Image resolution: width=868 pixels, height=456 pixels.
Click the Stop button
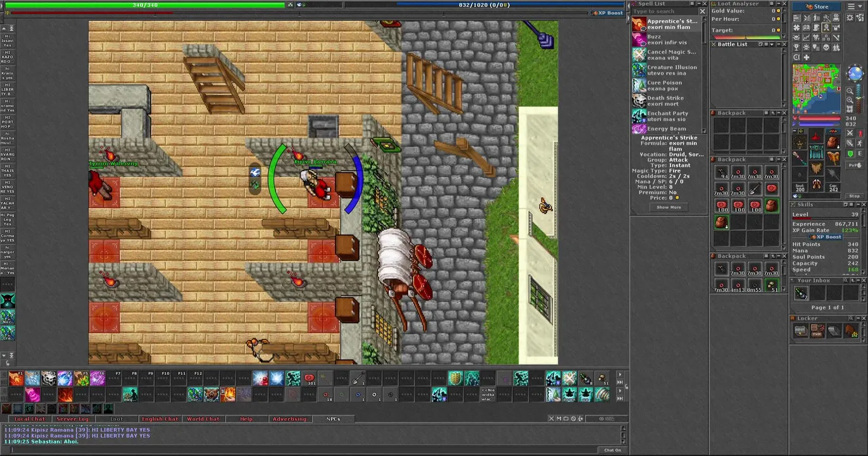(855, 196)
